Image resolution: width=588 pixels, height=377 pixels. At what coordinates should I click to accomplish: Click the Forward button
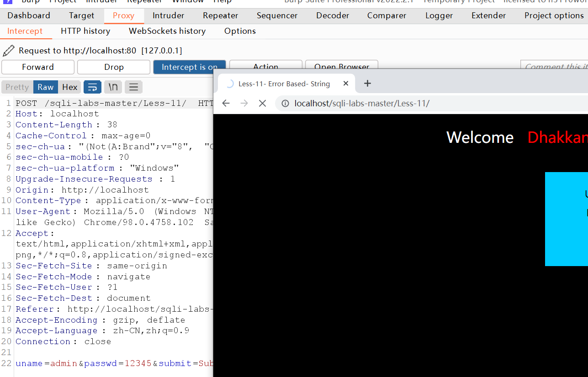coord(38,67)
